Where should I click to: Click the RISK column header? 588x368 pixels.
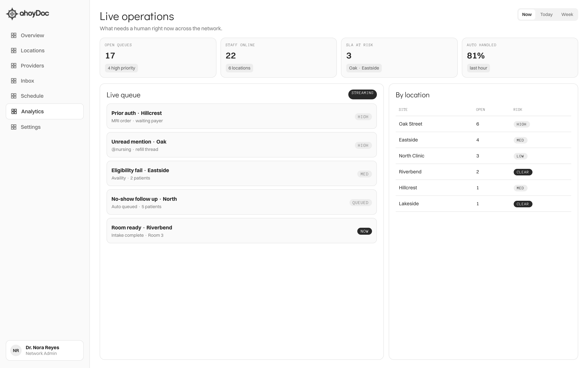click(x=518, y=110)
